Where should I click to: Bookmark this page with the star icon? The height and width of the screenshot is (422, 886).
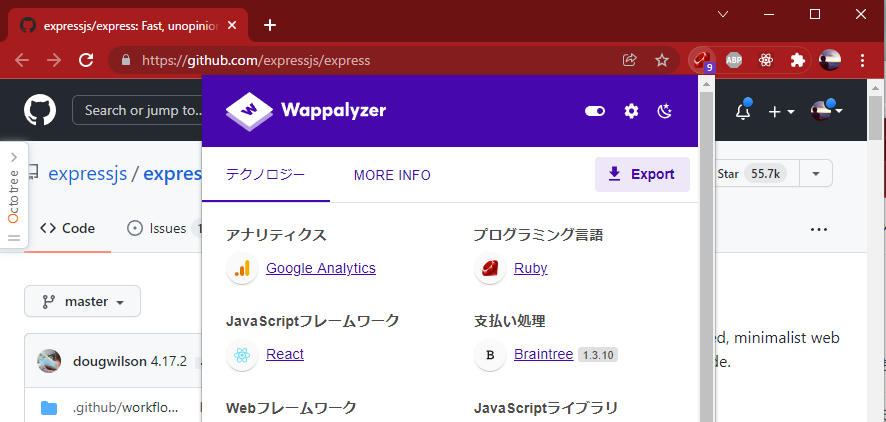tap(662, 60)
